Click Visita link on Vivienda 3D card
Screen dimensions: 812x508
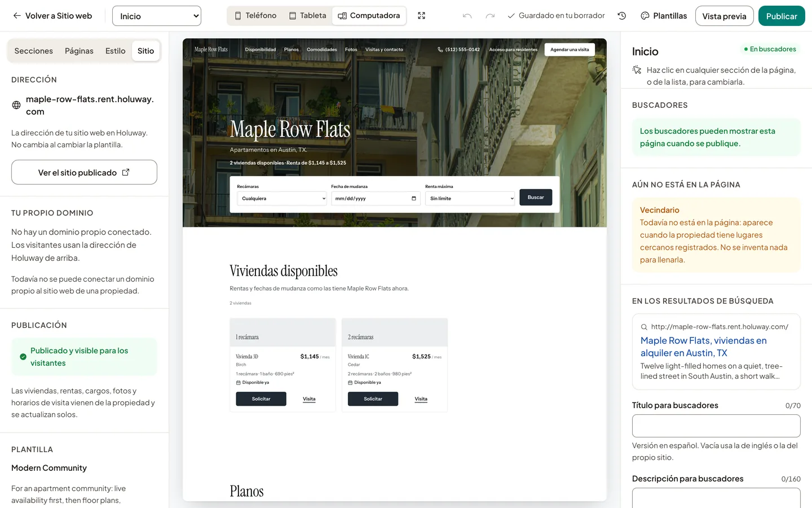coord(309,398)
